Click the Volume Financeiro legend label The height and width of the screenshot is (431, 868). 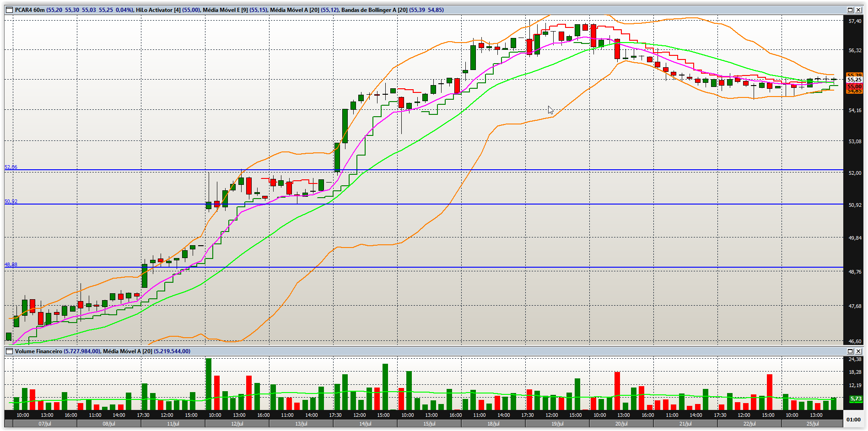(38, 351)
